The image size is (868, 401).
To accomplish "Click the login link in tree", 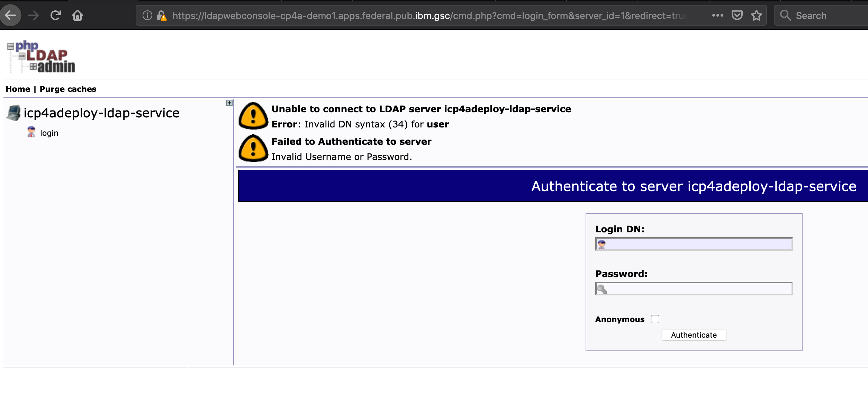I will (x=49, y=133).
